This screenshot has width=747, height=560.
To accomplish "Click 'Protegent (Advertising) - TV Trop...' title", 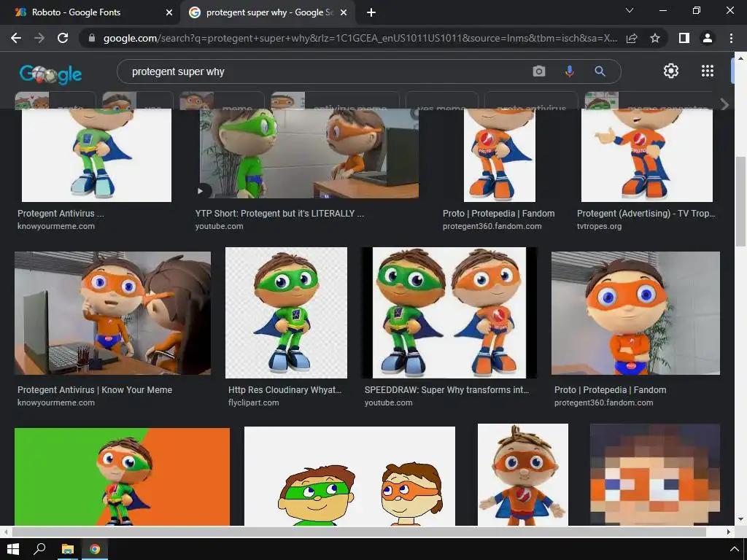I will (646, 214).
